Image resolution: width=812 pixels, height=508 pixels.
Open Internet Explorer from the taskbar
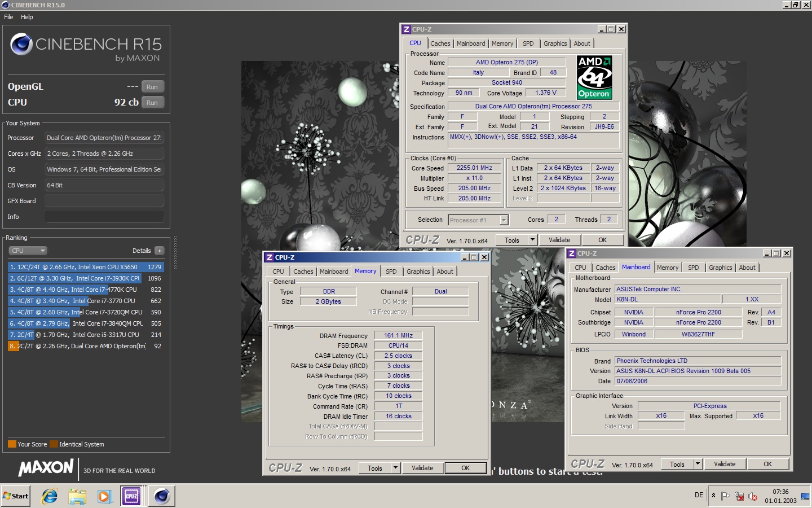click(x=50, y=496)
